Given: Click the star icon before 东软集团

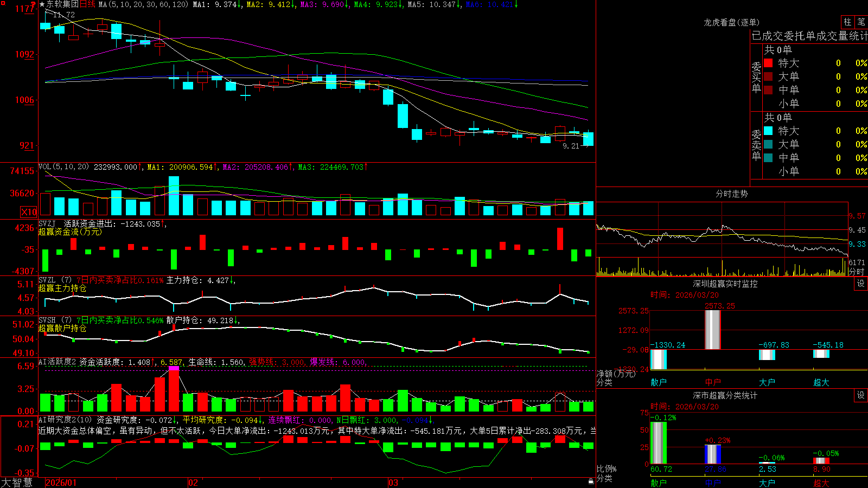Looking at the screenshot, I should pos(42,4).
